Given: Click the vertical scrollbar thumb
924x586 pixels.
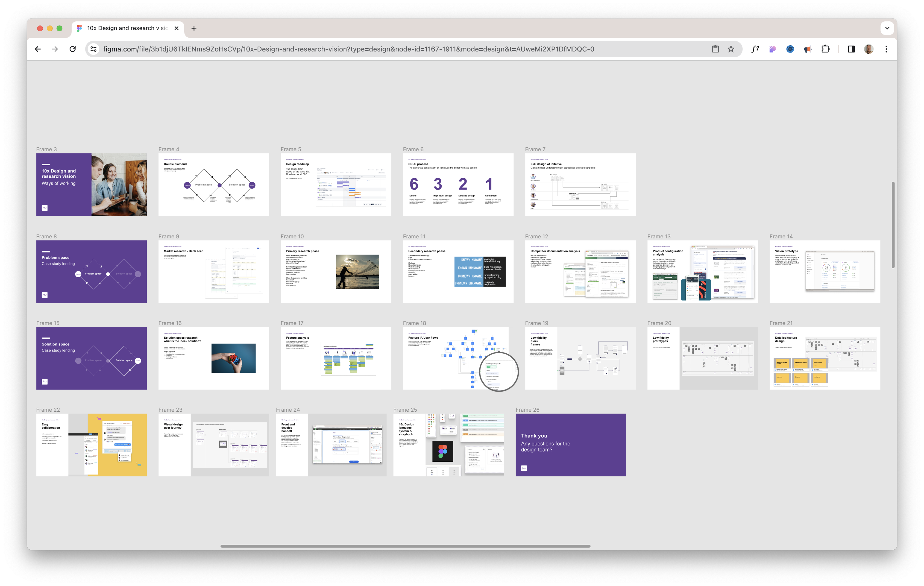Looking at the screenshot, I should [x=893, y=225].
